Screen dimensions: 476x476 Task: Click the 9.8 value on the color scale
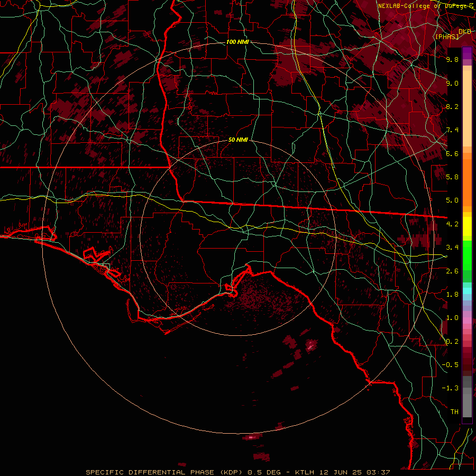pyautogui.click(x=452, y=59)
